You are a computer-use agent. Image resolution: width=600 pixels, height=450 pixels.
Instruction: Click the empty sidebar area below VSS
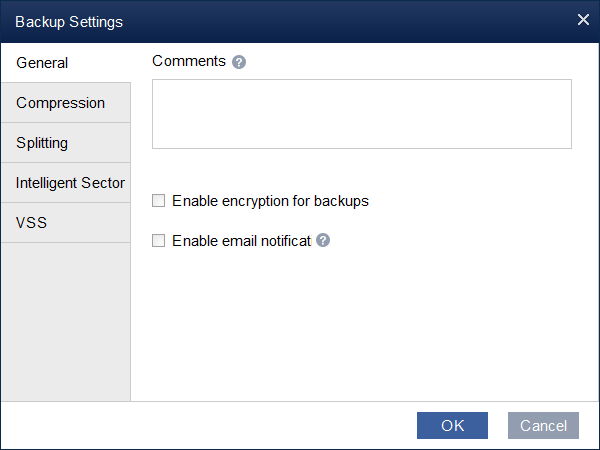point(65,320)
